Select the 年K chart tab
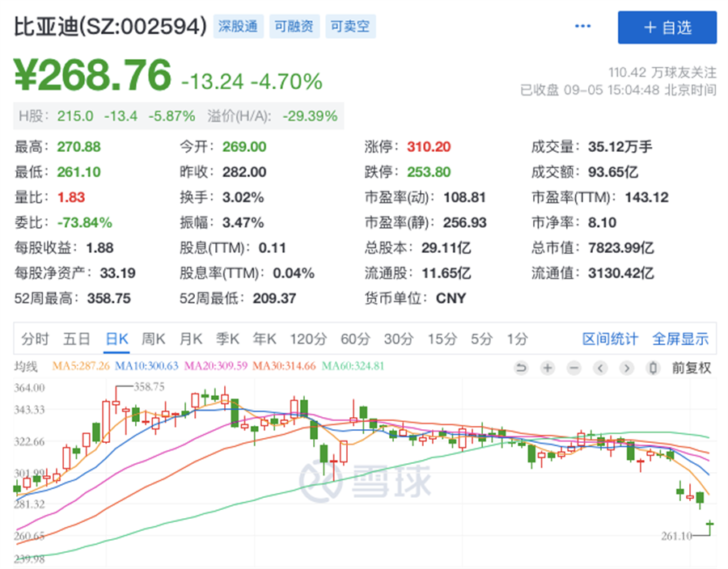 click(265, 339)
